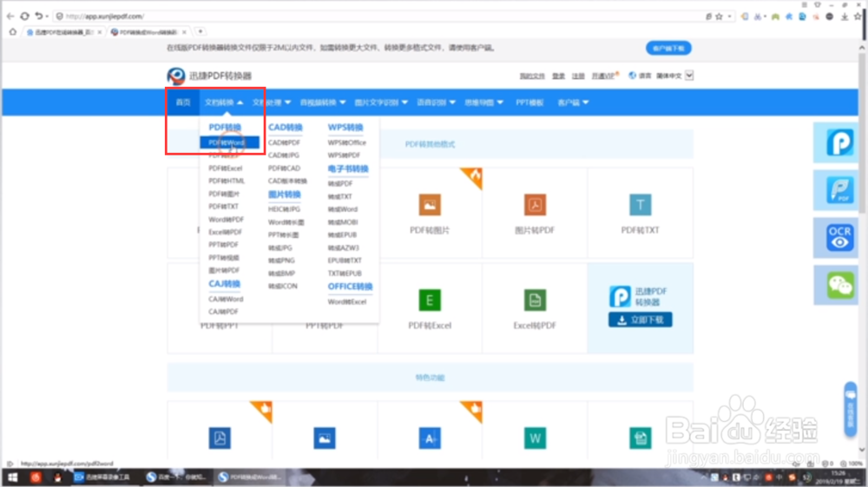Expand the 思维导图 nav dropdown
This screenshot has height=487, width=868.
click(x=483, y=102)
